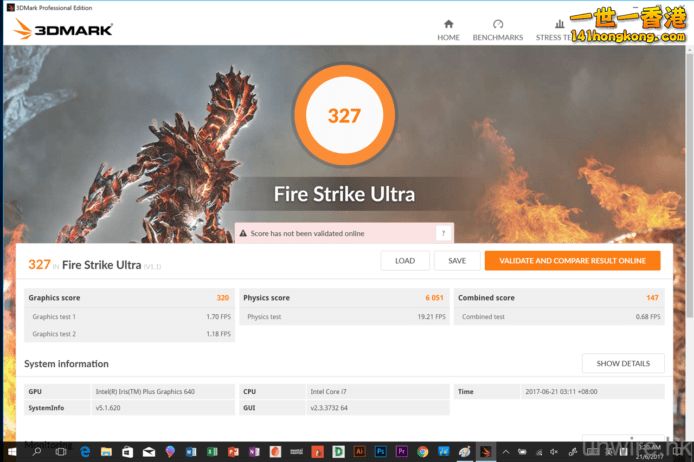
Task: Click the SystemInfo version v5.1.620
Action: point(108,408)
